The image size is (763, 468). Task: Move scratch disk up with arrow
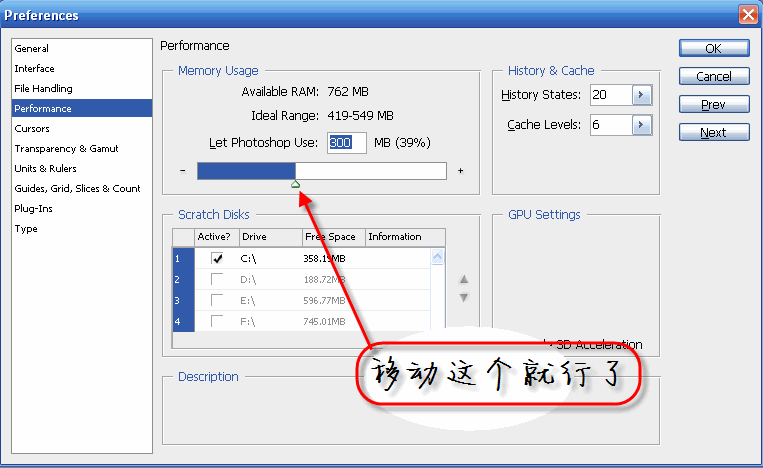464,279
